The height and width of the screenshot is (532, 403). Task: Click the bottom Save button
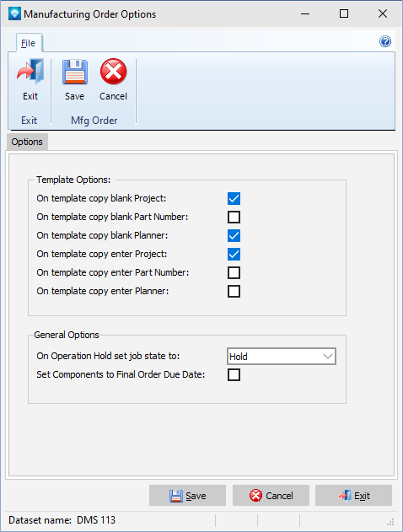point(188,496)
